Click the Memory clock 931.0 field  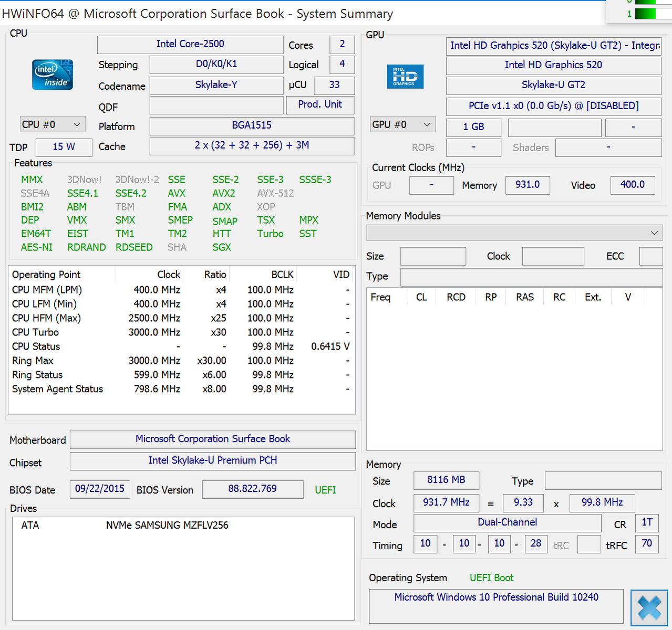[528, 185]
